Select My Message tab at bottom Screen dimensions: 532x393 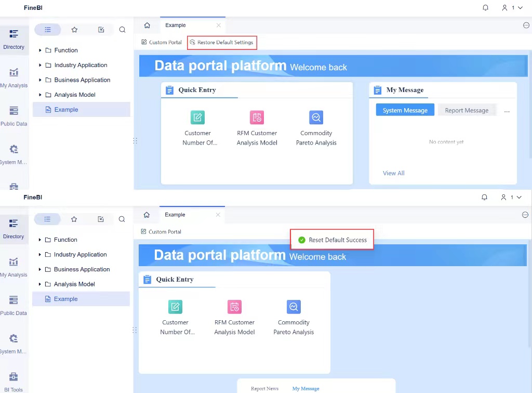pos(305,389)
